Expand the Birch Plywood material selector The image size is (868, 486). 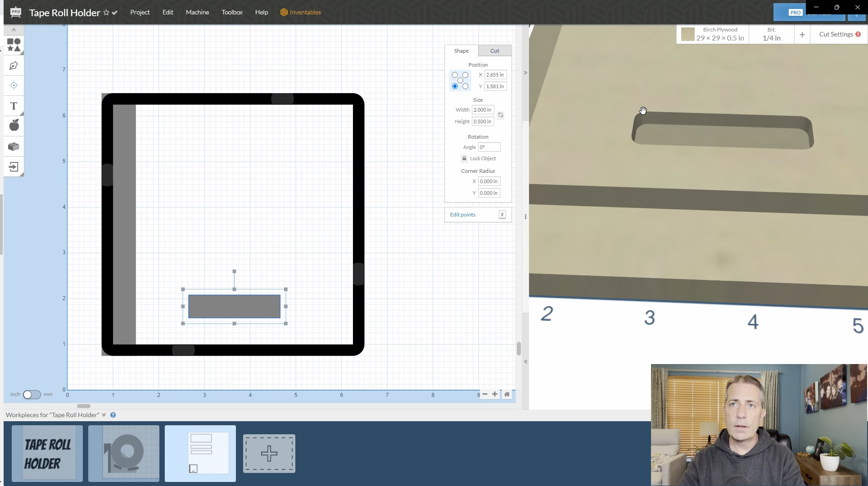coord(713,34)
